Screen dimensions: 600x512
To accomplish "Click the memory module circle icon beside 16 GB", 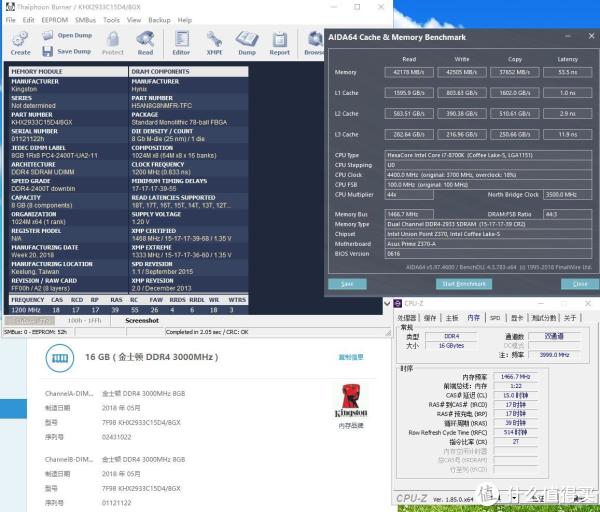I will 60,358.
